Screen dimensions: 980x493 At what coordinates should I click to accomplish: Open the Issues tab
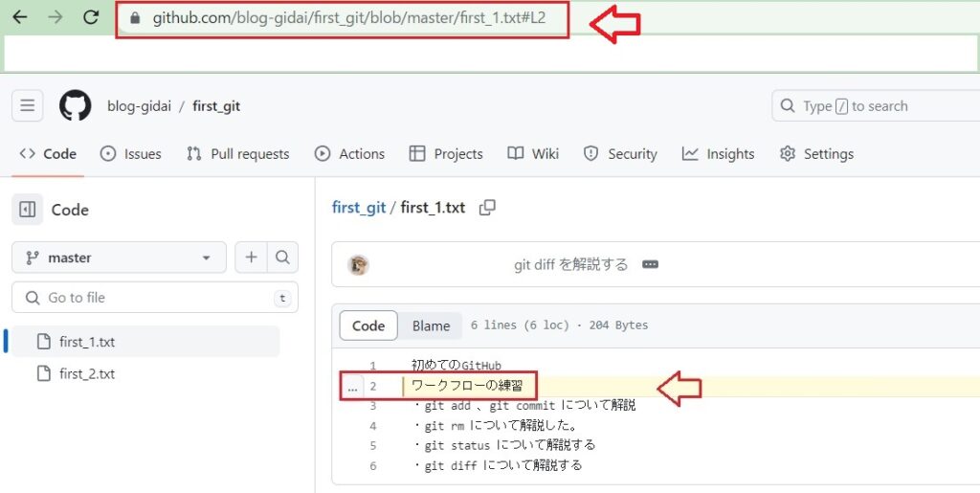131,154
